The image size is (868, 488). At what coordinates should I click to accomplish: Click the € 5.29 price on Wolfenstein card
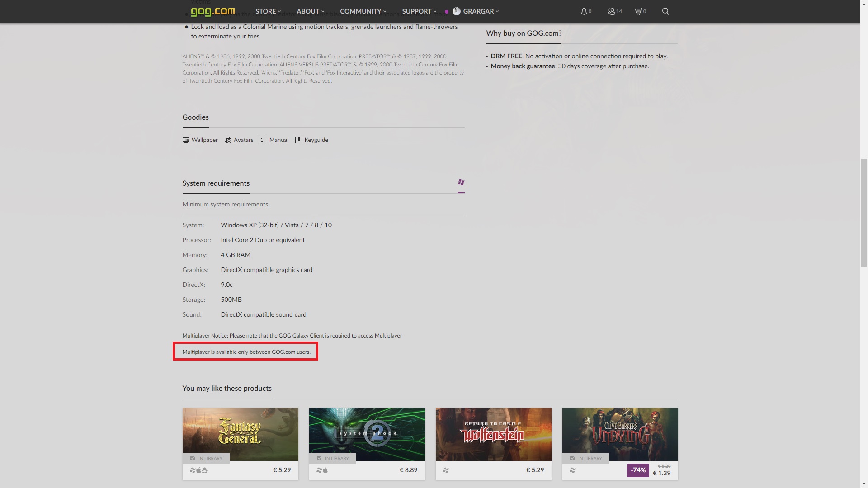pos(535,470)
